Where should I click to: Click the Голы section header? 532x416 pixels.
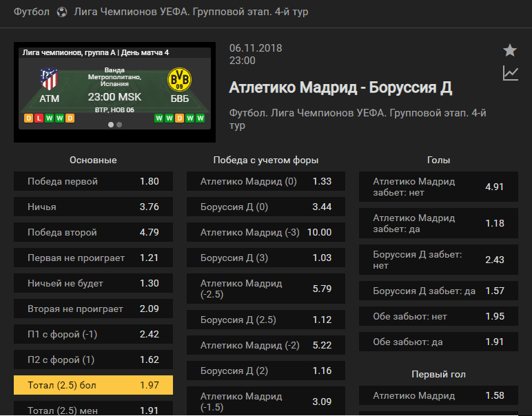coord(439,160)
